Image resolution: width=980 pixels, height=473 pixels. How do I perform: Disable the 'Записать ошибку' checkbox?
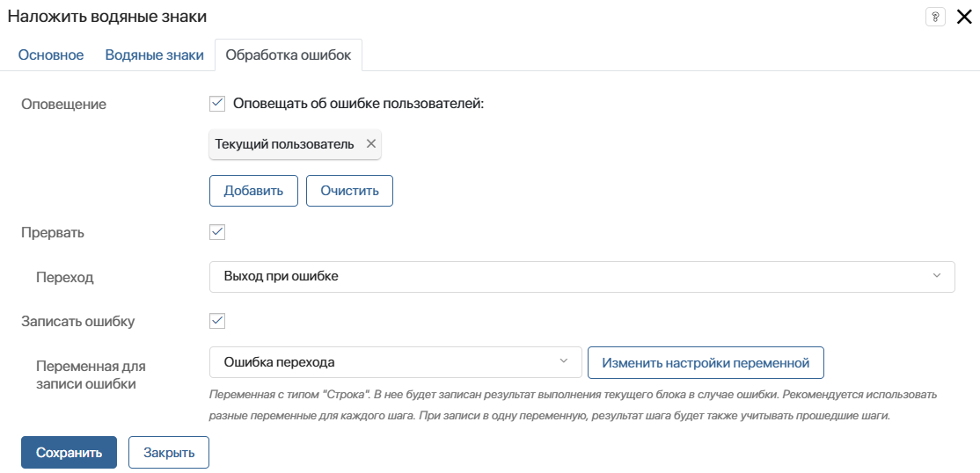click(x=217, y=321)
